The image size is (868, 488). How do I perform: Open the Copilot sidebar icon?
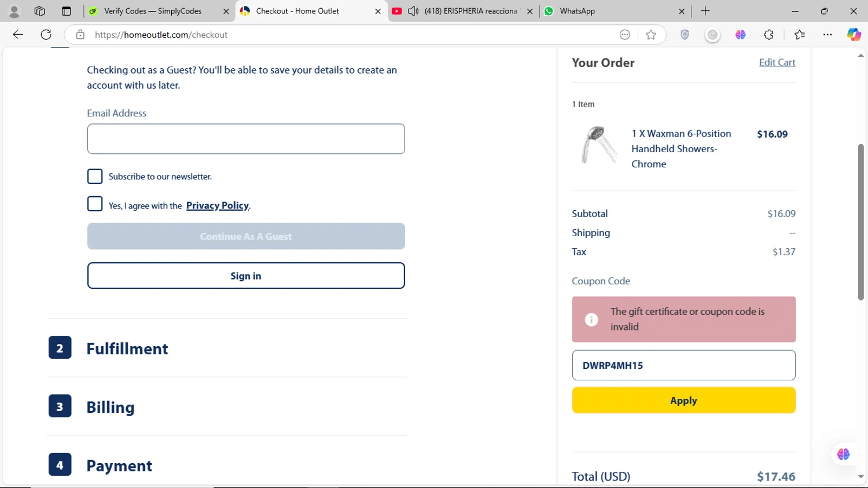click(x=854, y=35)
